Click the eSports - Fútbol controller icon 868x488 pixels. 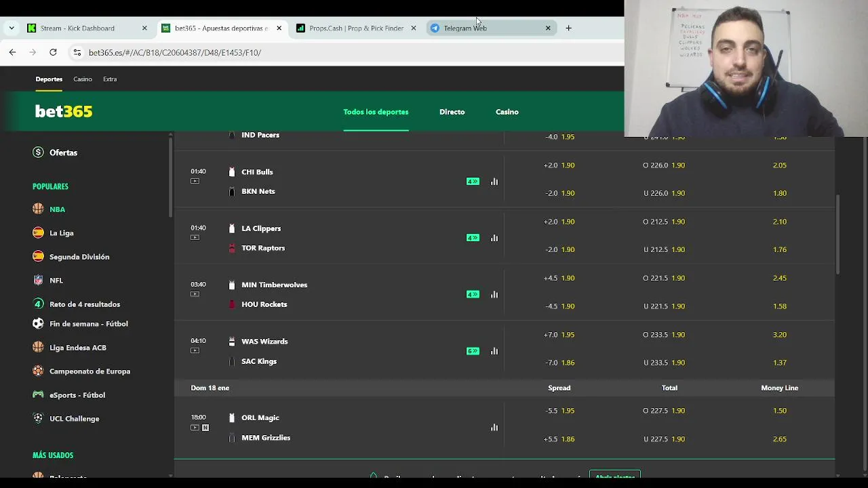[x=38, y=394]
